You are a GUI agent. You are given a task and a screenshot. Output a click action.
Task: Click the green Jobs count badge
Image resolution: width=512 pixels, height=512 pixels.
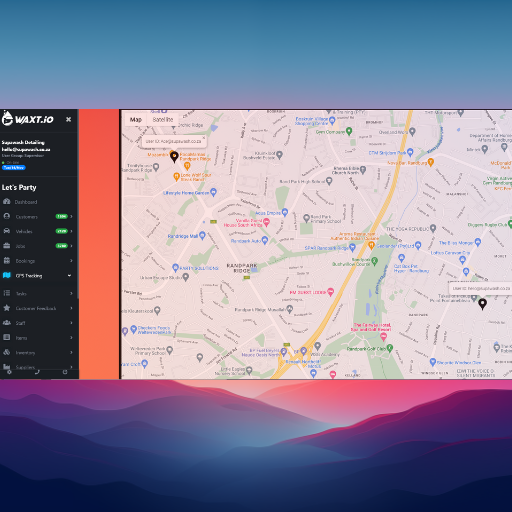pyautogui.click(x=62, y=246)
